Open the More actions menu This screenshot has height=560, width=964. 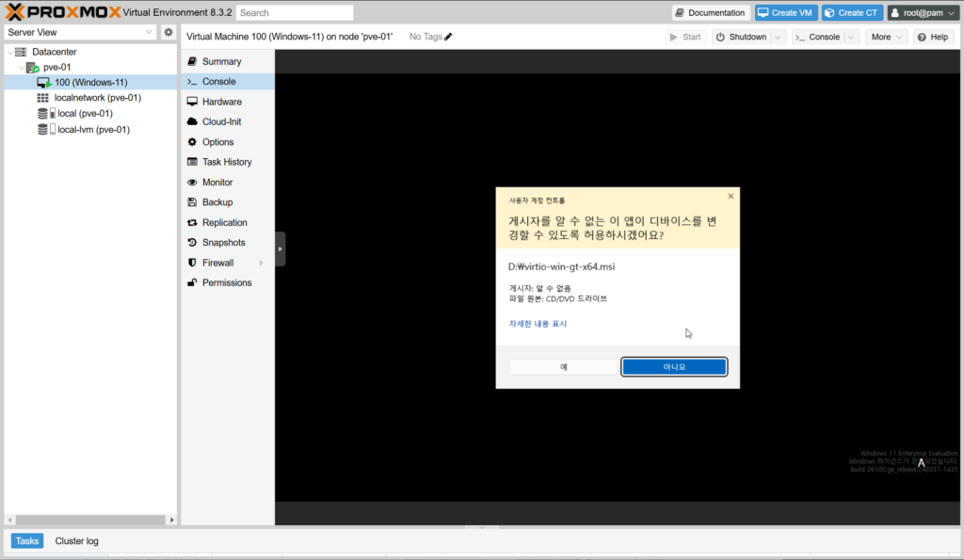(887, 37)
